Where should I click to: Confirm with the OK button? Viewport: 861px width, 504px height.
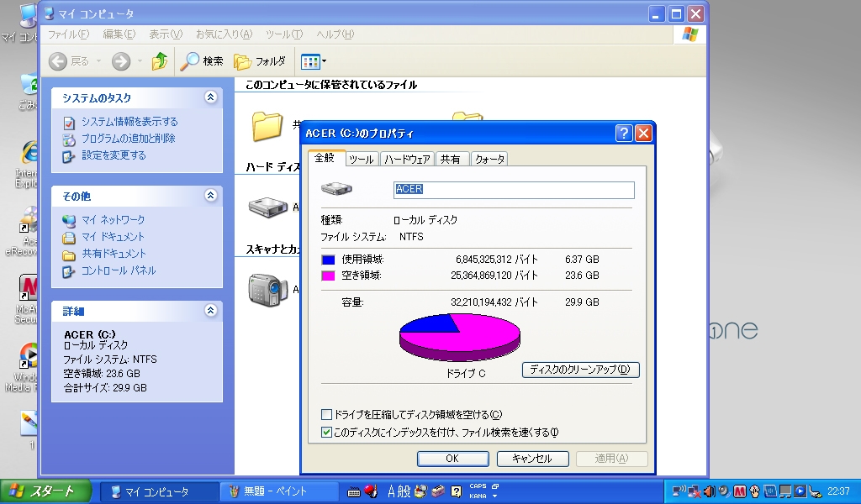tap(453, 459)
